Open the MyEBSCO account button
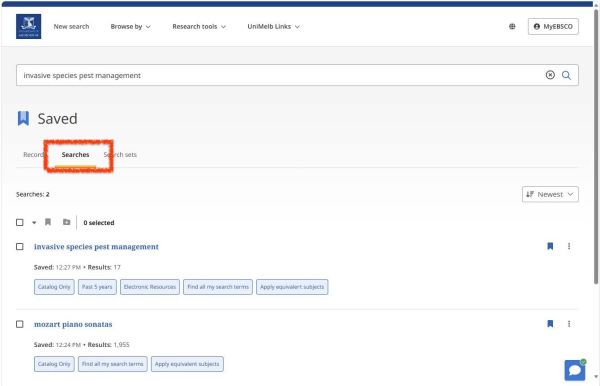The height and width of the screenshot is (386, 600). coord(553,26)
